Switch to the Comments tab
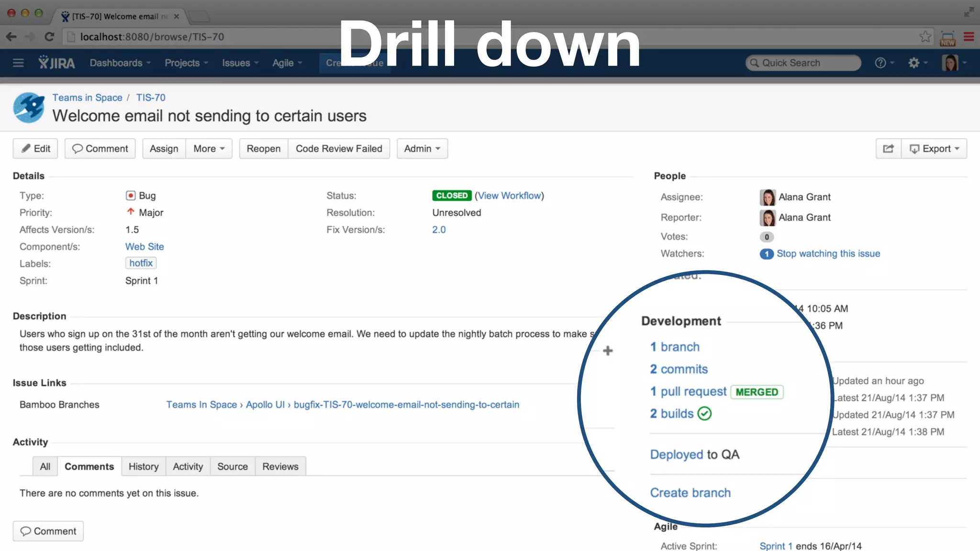This screenshot has height=551, width=980. (x=89, y=466)
